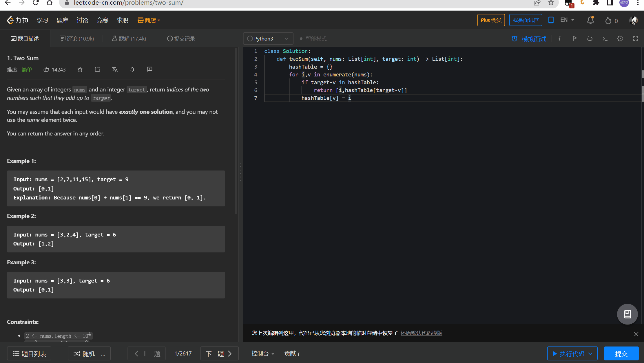Expand the EN language dropdown
This screenshot has width=644, height=363.
[x=567, y=20]
